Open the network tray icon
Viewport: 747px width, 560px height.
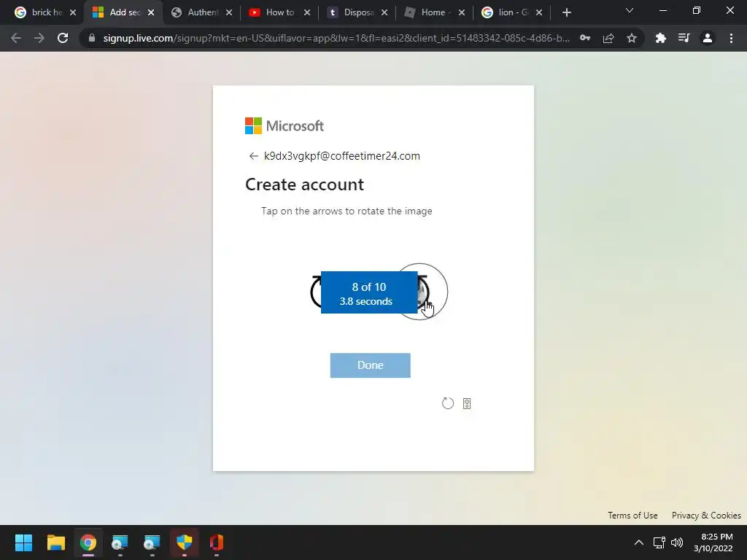click(659, 542)
